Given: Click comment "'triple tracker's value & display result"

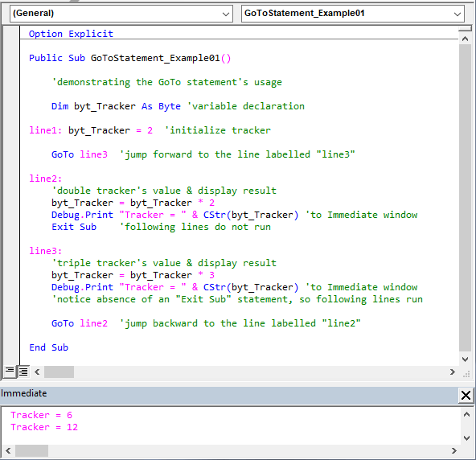Looking at the screenshot, I should tap(164, 263).
